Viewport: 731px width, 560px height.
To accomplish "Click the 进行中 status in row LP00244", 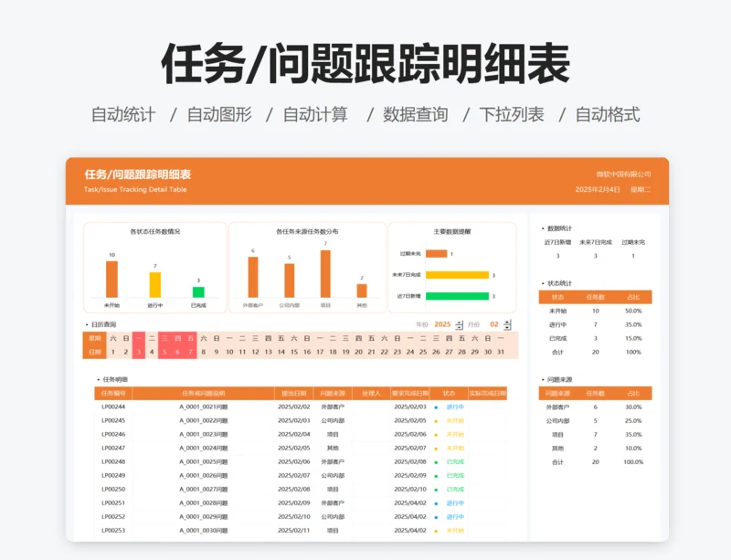I will [455, 407].
